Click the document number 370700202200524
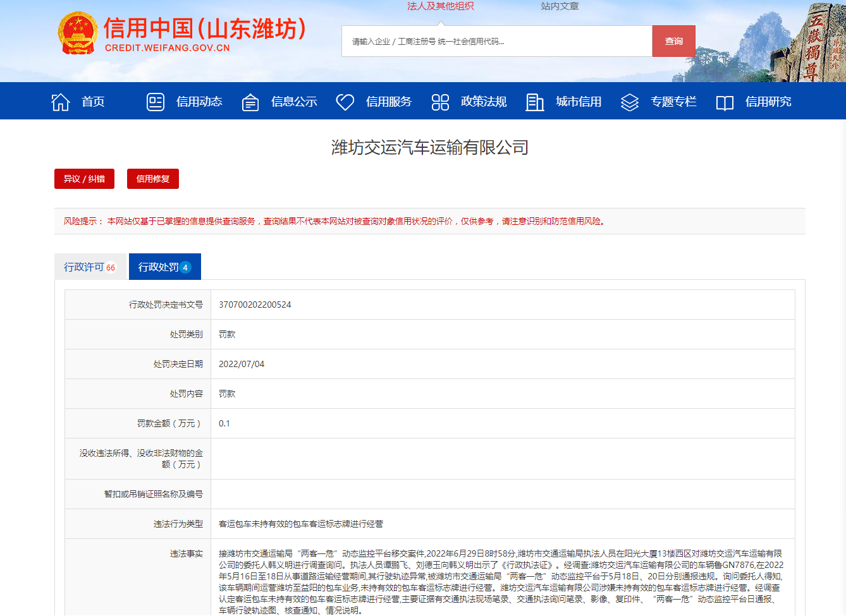The width and height of the screenshot is (846, 616). point(255,305)
